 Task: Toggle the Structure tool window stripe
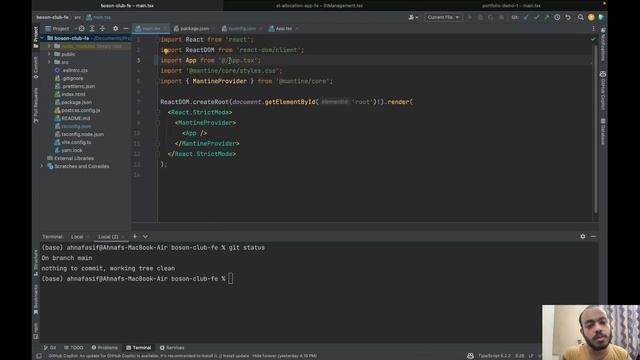click(36, 263)
